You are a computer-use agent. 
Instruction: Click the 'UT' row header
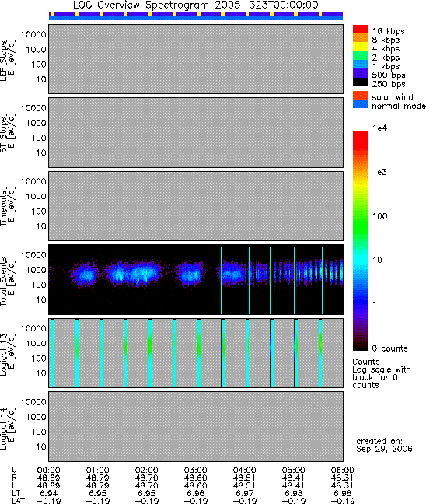[x=16, y=471]
